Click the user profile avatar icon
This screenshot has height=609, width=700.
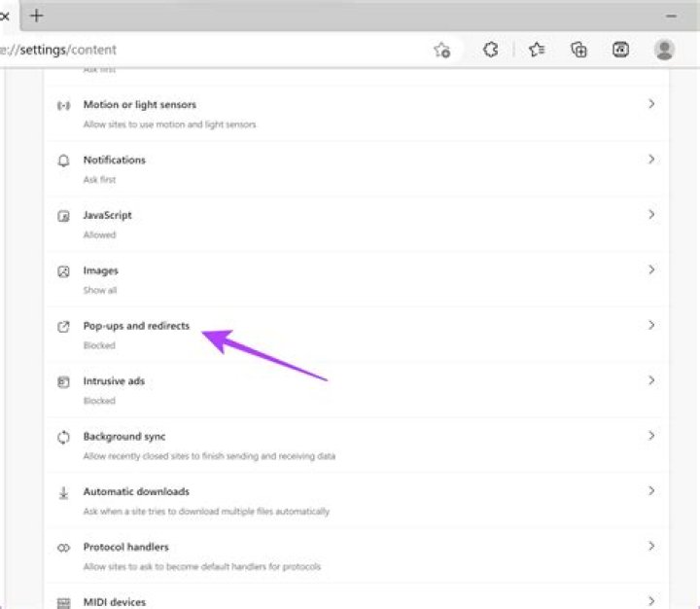[x=665, y=50]
